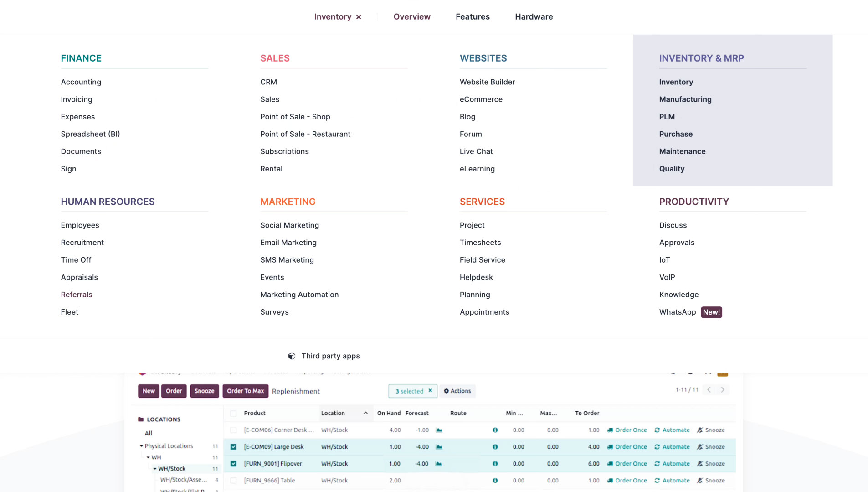Uncheck the Large Desk row checkbox
868x492 pixels.
pos(233,447)
